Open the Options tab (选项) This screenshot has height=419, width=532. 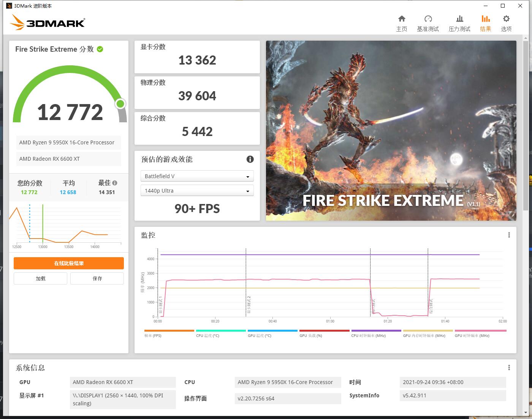point(506,23)
